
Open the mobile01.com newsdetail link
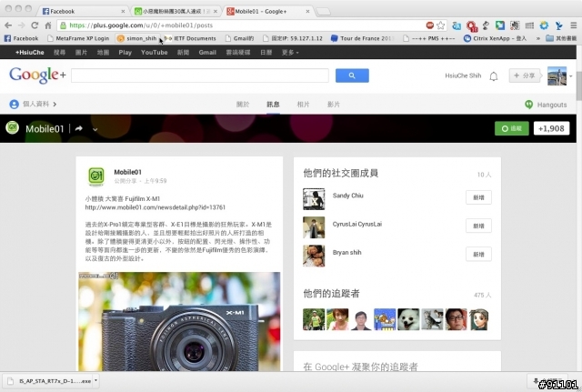156,207
